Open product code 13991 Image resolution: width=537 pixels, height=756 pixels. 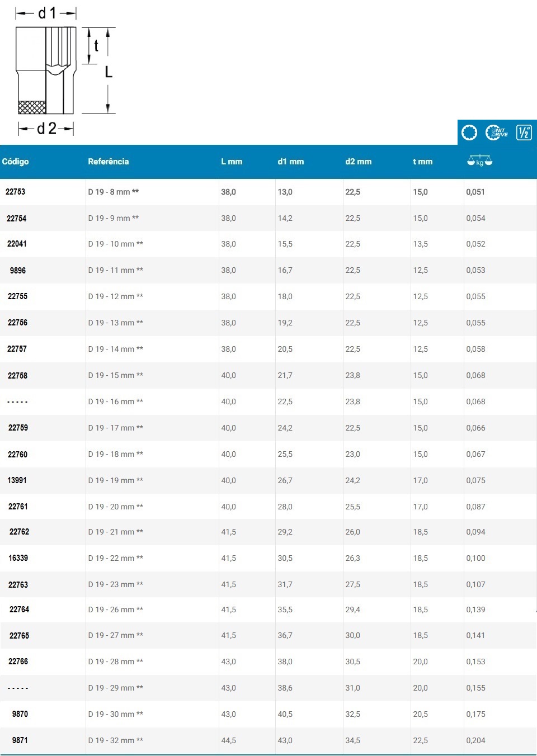coord(17,480)
